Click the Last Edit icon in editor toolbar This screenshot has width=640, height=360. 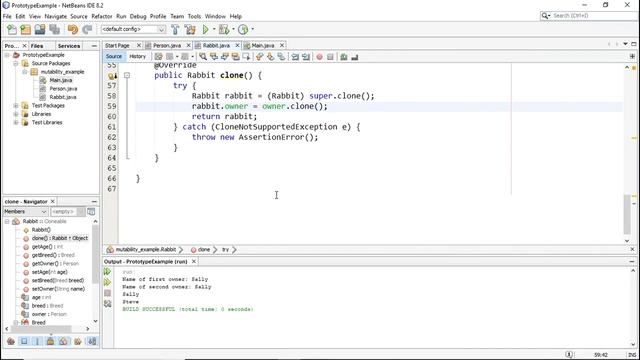pyautogui.click(x=158, y=57)
